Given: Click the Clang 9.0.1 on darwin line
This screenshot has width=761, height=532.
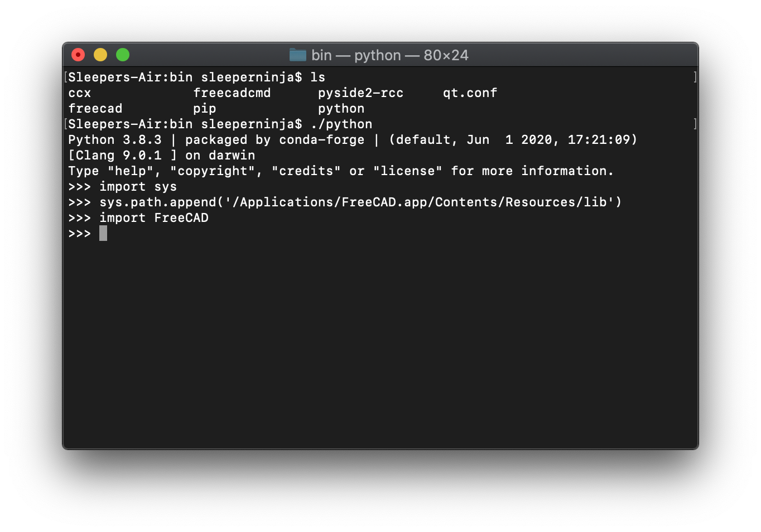Looking at the screenshot, I should (x=161, y=155).
